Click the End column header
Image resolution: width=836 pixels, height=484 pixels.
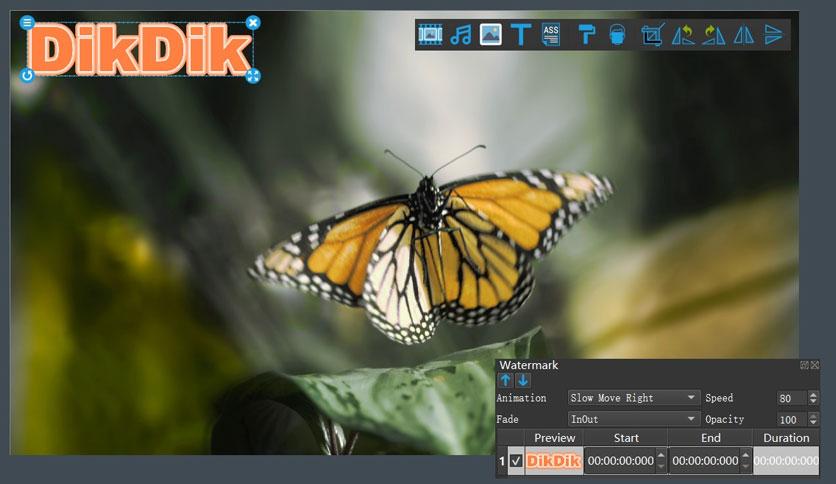(x=710, y=438)
